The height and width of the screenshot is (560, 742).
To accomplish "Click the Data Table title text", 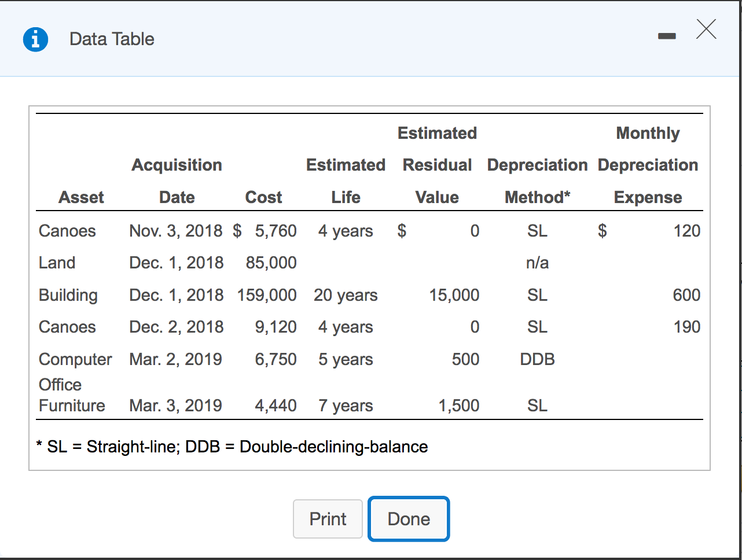I will coord(112,39).
